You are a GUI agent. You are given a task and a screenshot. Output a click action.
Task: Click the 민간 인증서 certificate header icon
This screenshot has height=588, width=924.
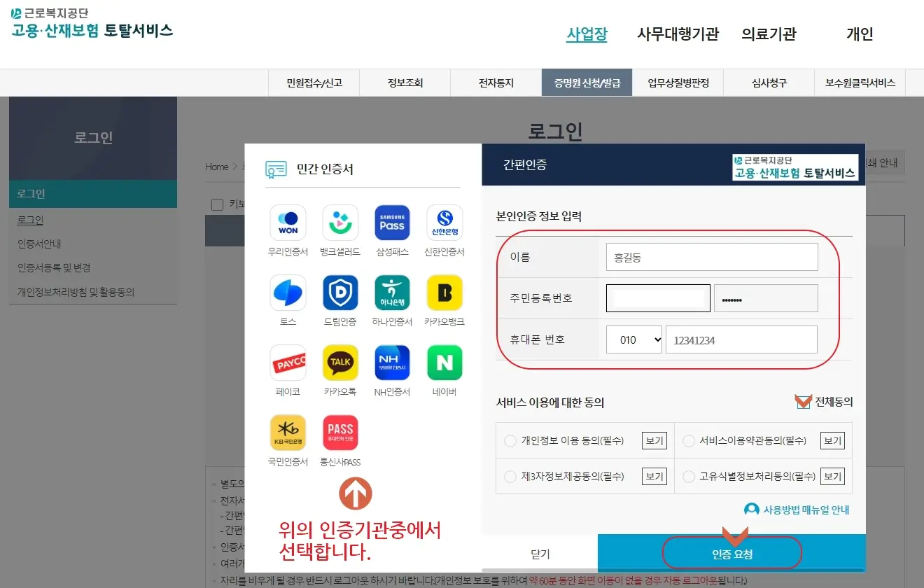point(276,169)
